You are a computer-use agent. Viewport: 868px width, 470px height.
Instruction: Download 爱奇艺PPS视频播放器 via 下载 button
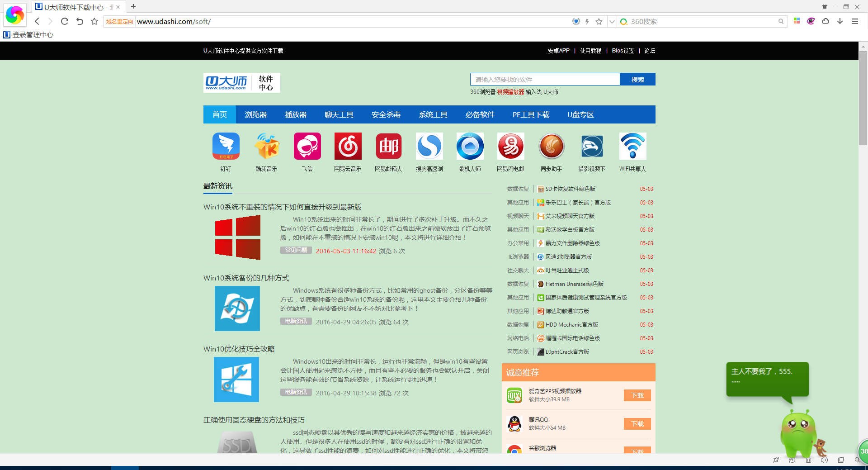[637, 395]
